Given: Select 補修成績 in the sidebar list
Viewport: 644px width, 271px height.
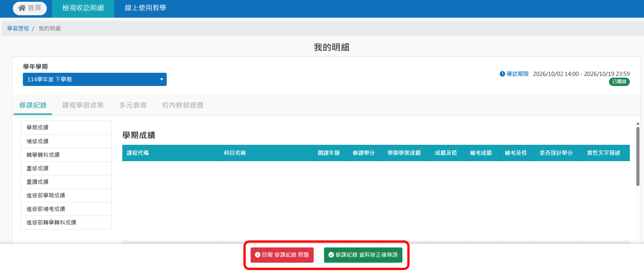Looking at the screenshot, I should [x=66, y=141].
